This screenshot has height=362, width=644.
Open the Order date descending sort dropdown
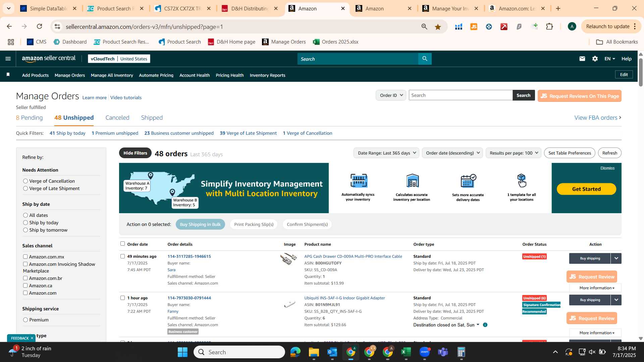pos(452,153)
